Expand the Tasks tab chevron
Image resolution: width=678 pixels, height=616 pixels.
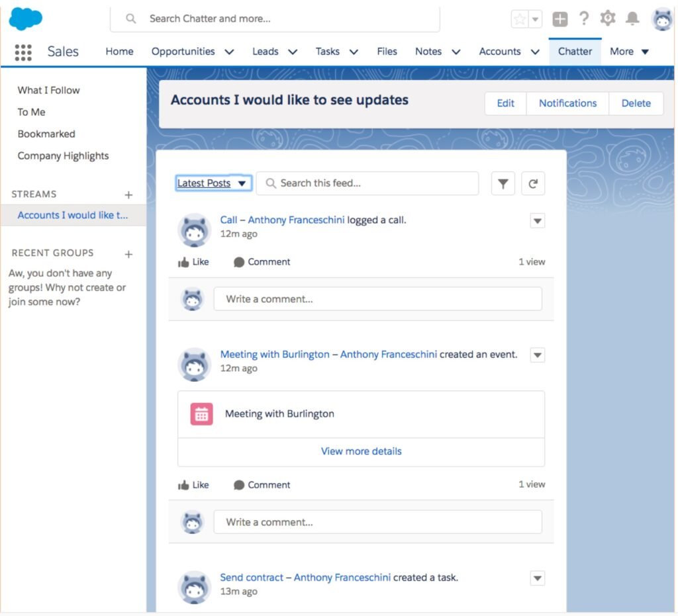click(354, 52)
